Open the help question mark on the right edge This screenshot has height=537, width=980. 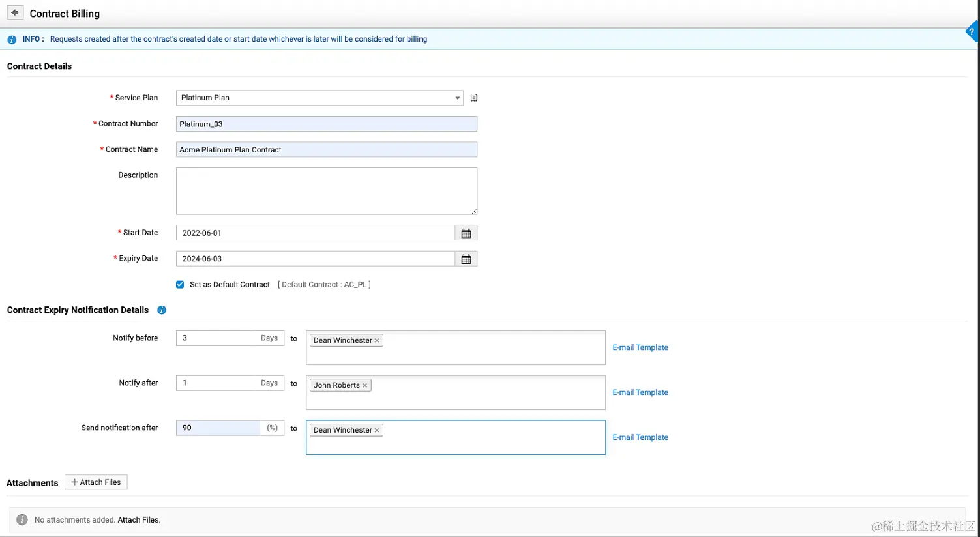972,31
